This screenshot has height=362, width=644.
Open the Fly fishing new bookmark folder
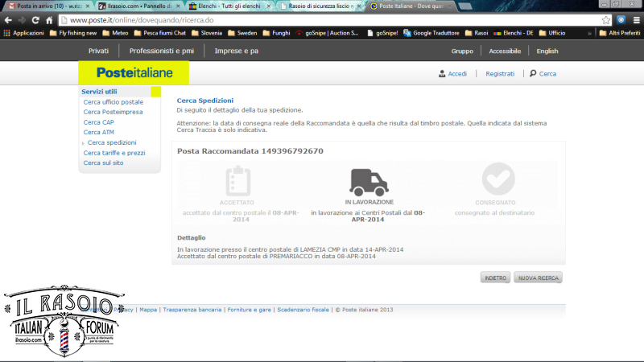[73, 33]
